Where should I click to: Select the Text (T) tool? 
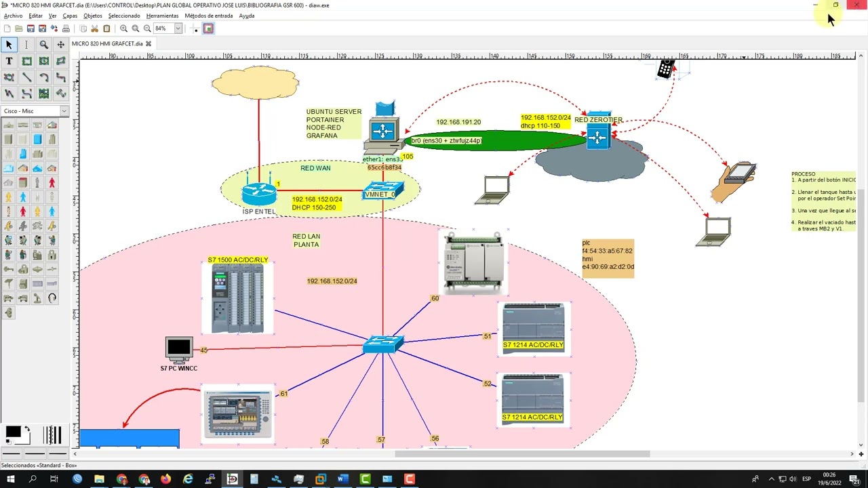[9, 61]
